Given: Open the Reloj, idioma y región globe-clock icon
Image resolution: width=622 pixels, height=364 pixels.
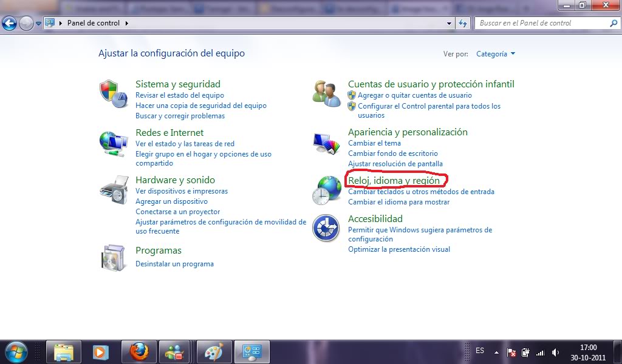Looking at the screenshot, I should (326, 190).
